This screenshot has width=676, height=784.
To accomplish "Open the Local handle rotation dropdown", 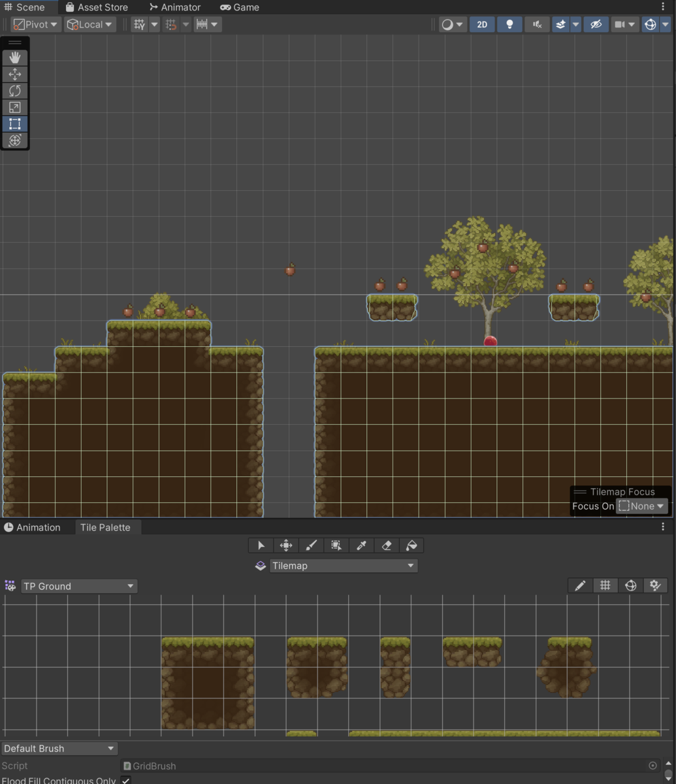I will click(x=89, y=25).
